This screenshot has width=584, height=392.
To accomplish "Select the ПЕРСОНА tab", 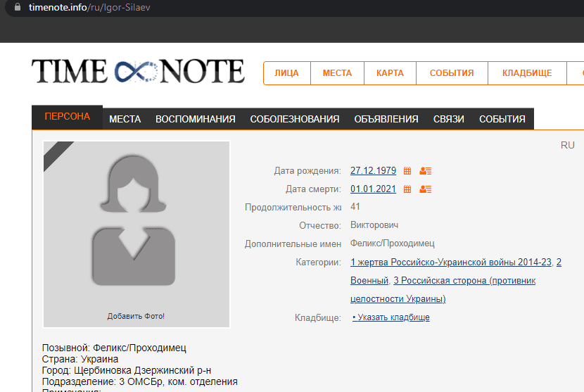I will [68, 117].
